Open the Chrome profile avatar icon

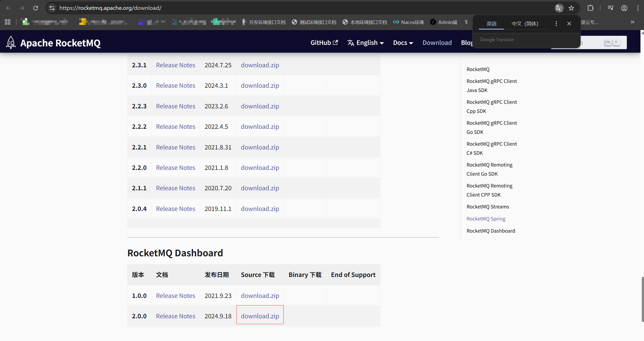624,8
